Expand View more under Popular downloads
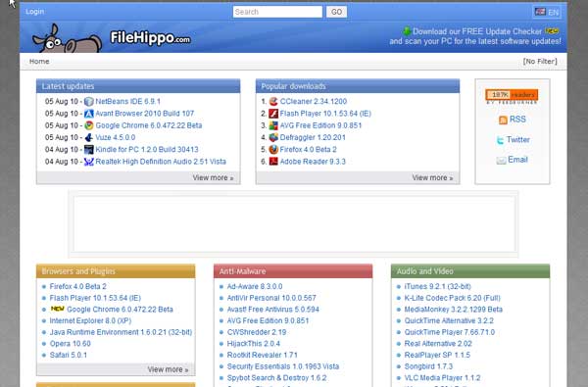 (432, 177)
